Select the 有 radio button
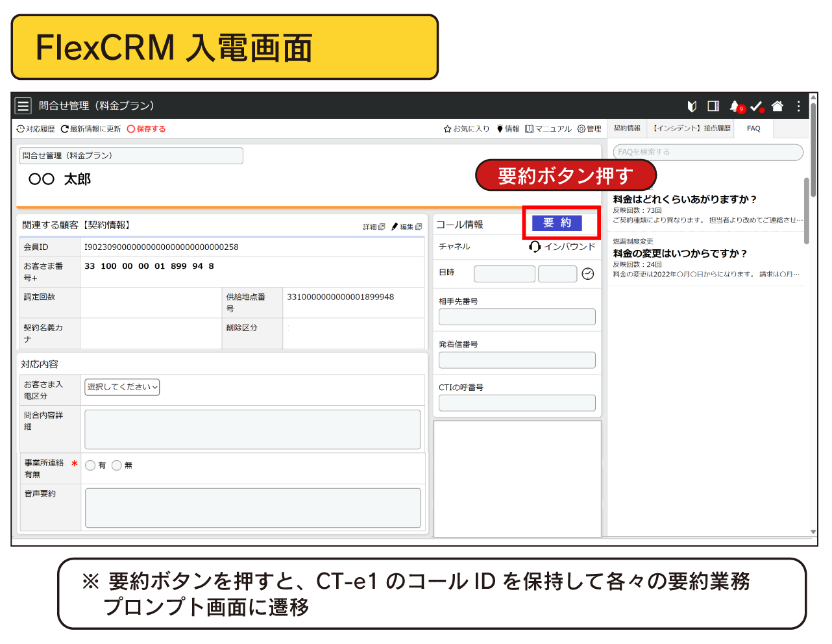This screenshot has width=832, height=644. [91, 465]
